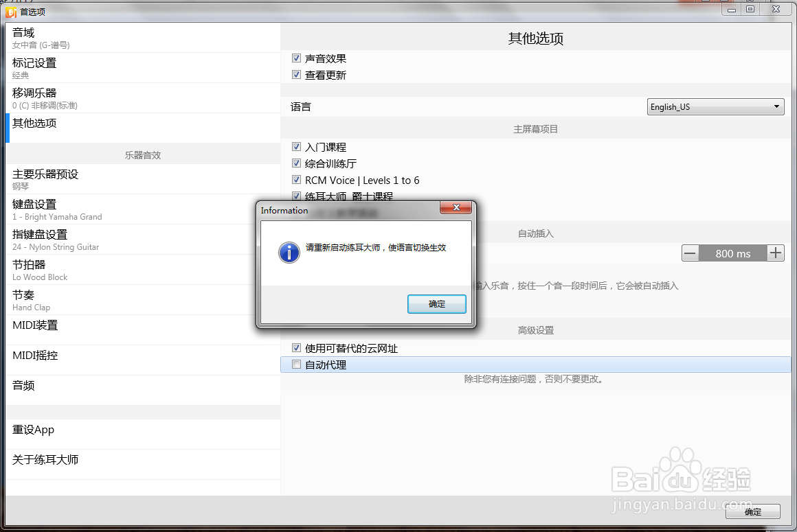Click the blue information icon in dialog
This screenshot has width=797, height=532.
pos(289,253)
